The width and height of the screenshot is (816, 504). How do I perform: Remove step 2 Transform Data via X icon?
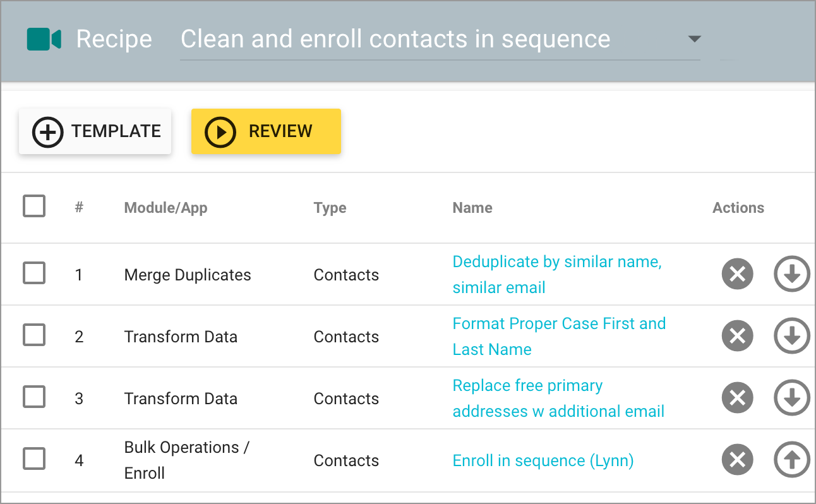pos(737,335)
